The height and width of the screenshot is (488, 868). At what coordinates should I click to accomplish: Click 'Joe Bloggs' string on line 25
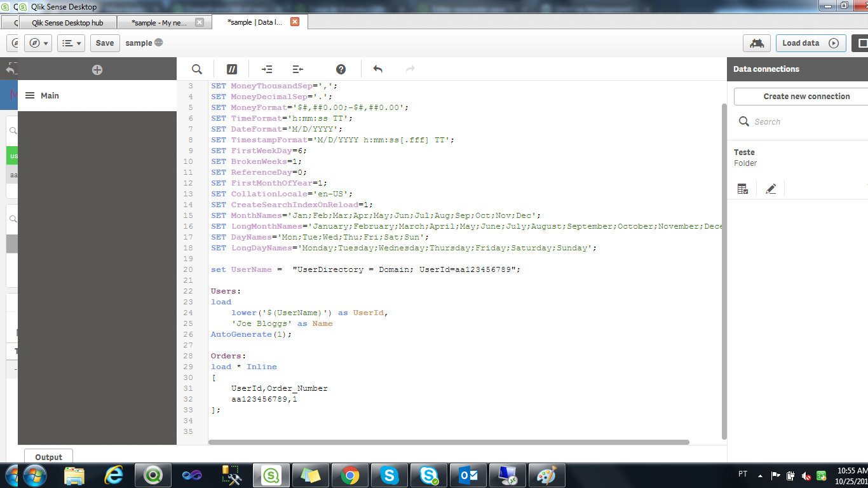262,323
